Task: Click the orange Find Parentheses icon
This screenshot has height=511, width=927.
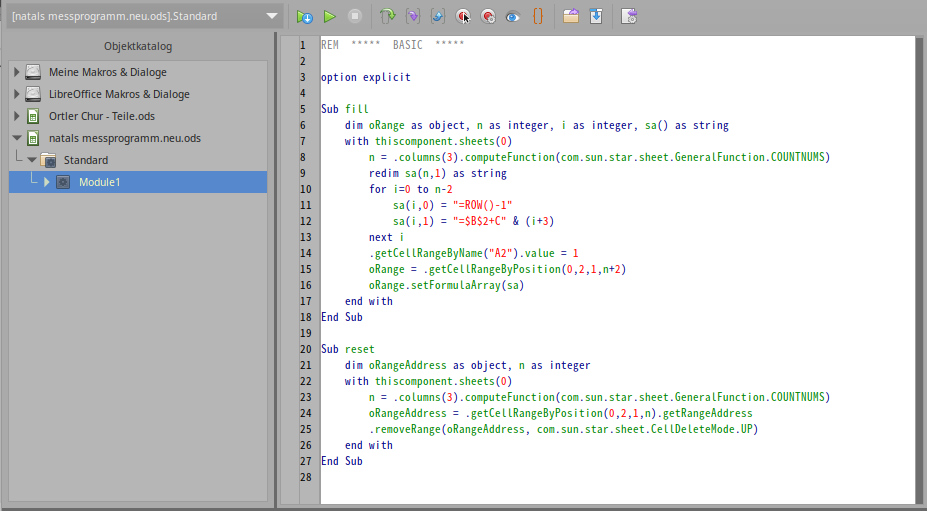Action: click(537, 17)
